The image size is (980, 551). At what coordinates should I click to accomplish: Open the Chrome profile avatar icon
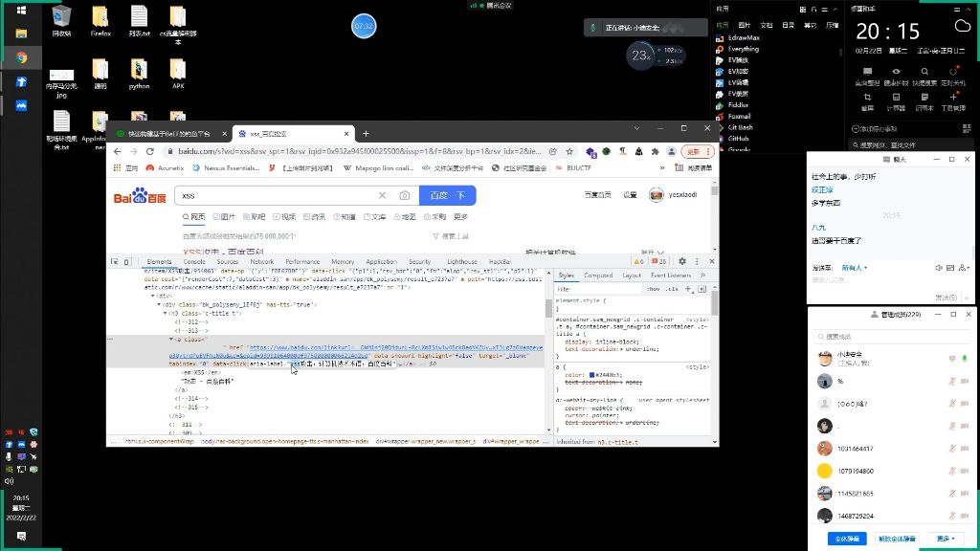point(671,151)
